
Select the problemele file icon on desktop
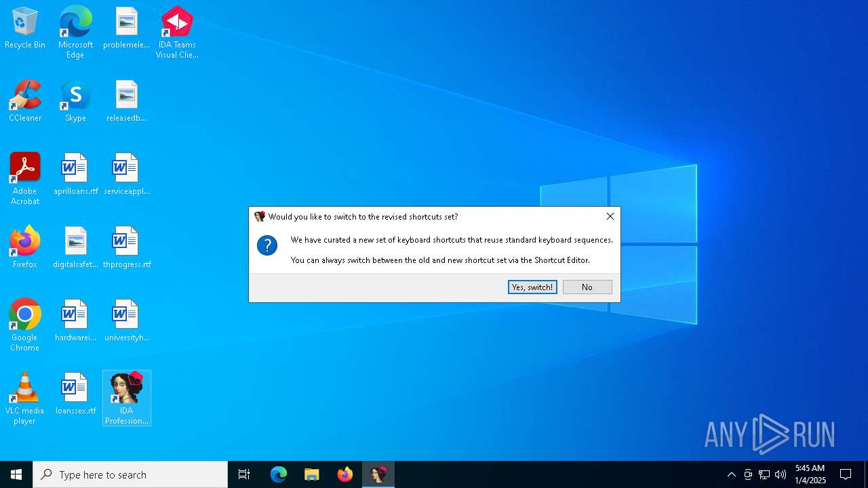point(126,28)
